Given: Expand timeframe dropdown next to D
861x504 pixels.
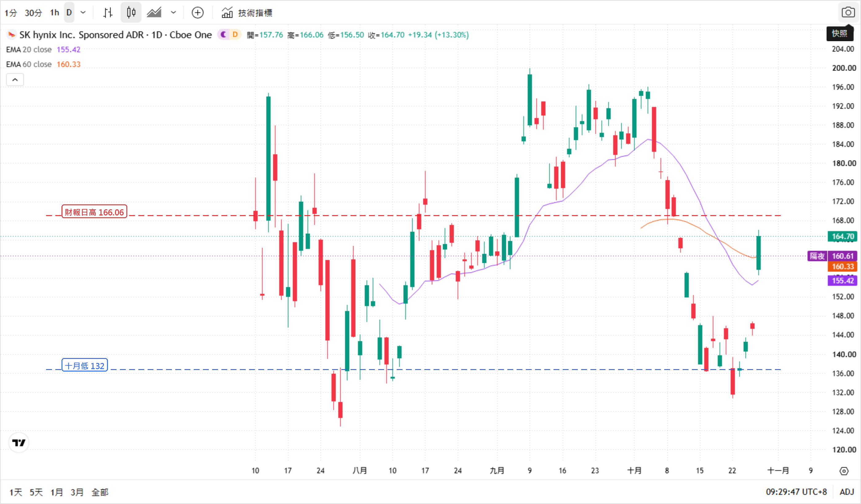Looking at the screenshot, I should 83,13.
